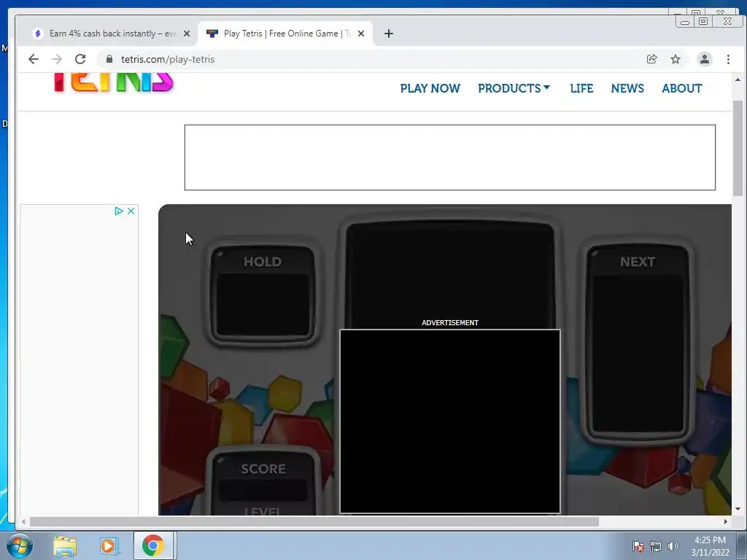View site info via the padlock icon

(x=109, y=59)
